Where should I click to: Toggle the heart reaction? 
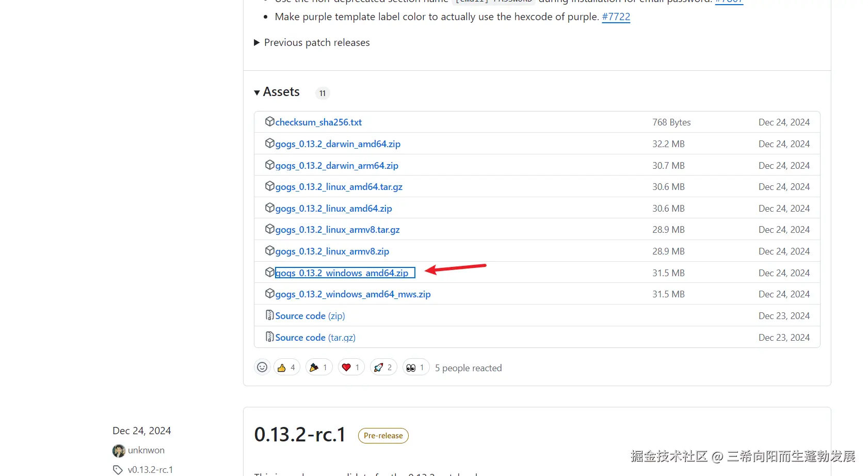(351, 367)
